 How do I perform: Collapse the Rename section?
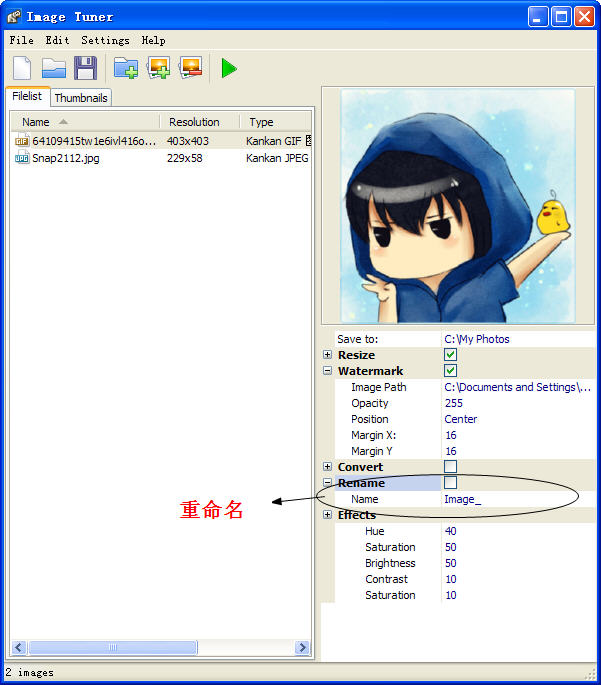[328, 482]
